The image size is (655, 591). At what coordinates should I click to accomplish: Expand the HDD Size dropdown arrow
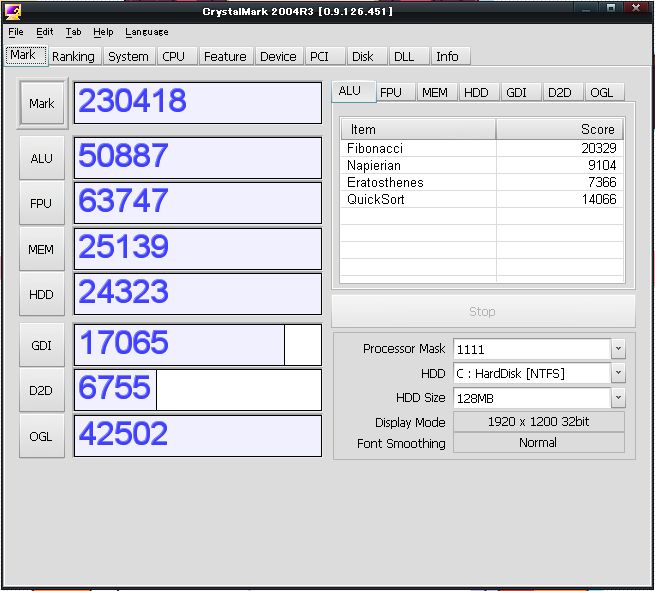(x=618, y=398)
